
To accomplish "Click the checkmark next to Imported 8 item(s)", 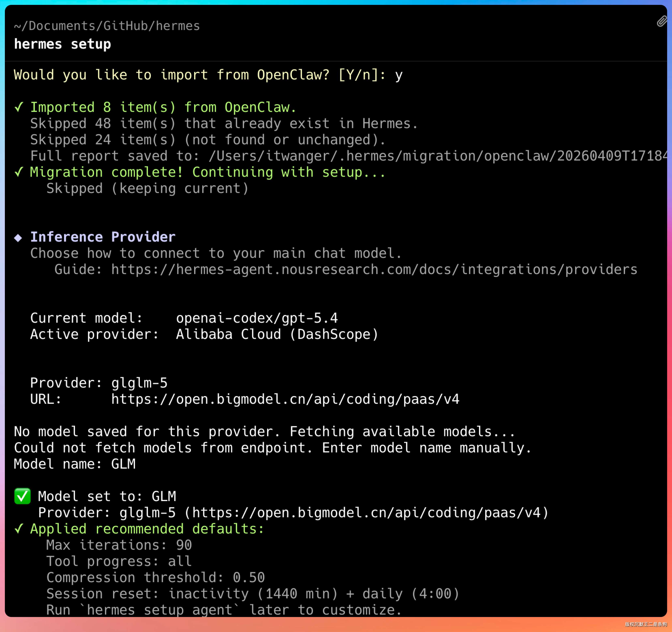I will pos(19,108).
